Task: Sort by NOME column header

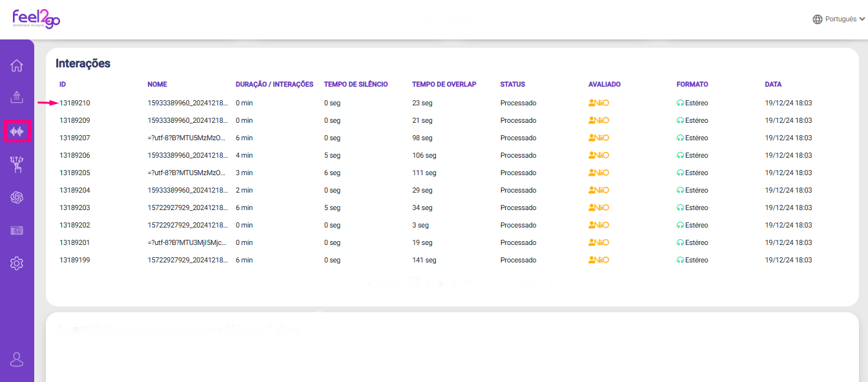Action: coord(157,84)
